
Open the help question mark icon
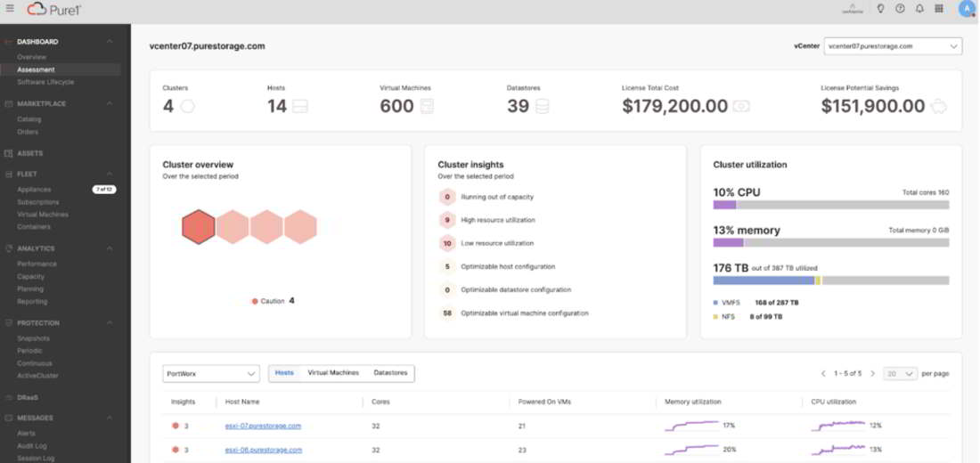900,9
